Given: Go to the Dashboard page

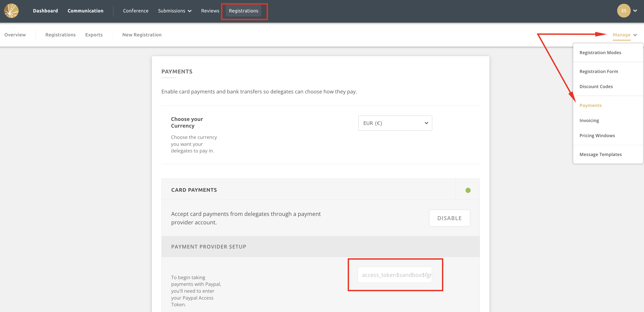Looking at the screenshot, I should coord(45,11).
